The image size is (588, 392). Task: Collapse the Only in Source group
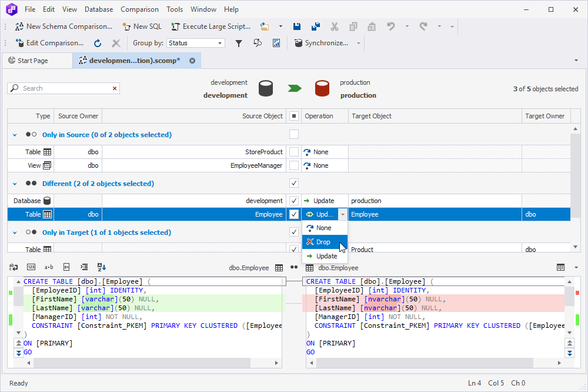click(x=15, y=135)
